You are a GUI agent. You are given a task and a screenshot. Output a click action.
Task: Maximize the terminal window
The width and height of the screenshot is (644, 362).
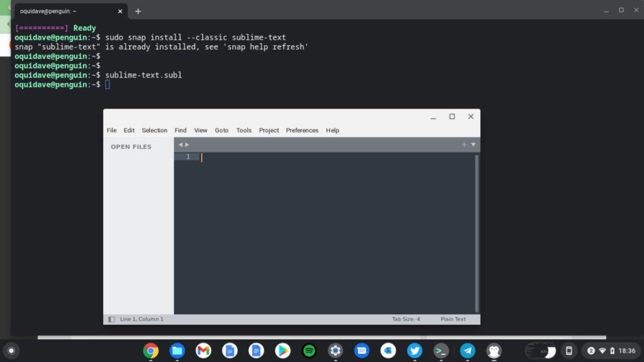click(x=621, y=10)
